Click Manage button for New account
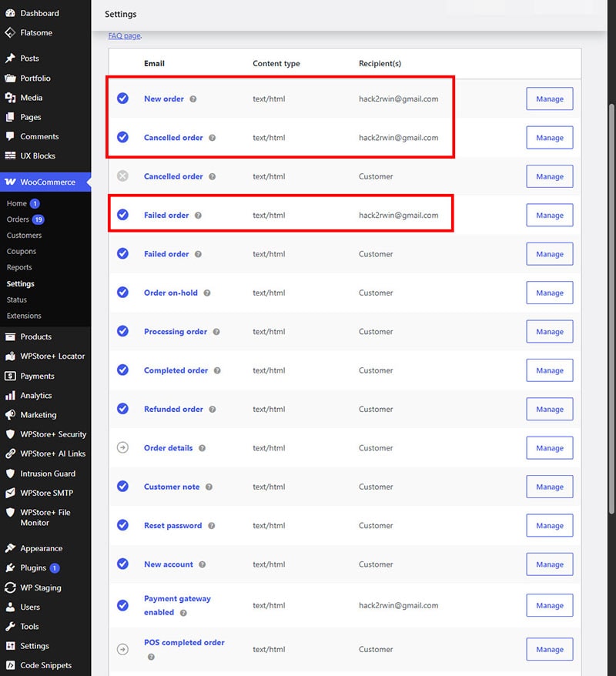Image resolution: width=616 pixels, height=676 pixels. point(550,564)
